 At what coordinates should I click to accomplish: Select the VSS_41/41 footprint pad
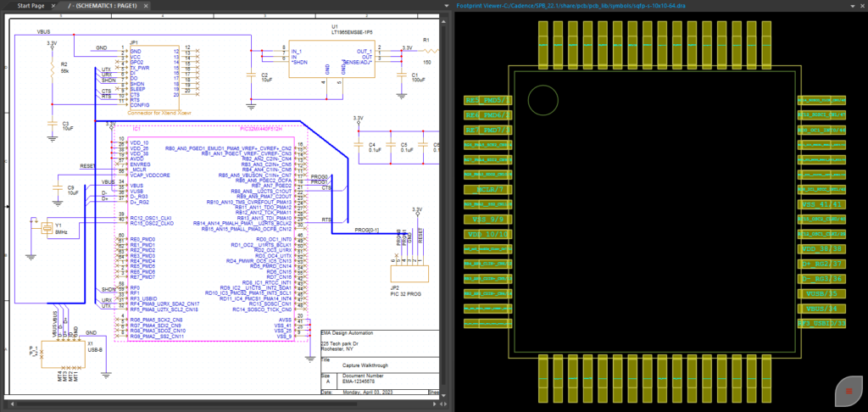tap(822, 204)
